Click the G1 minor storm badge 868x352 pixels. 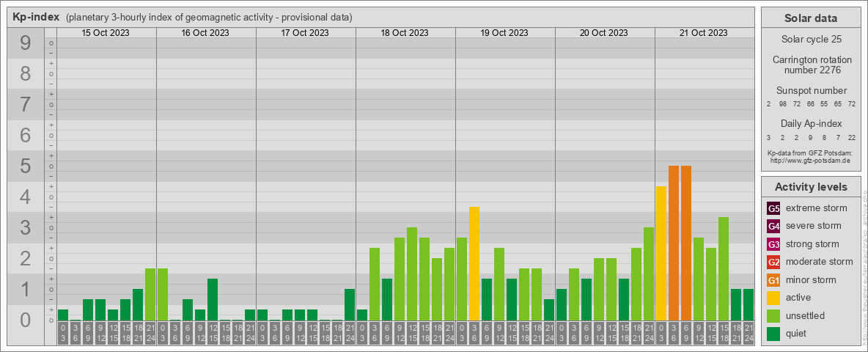[x=773, y=280]
